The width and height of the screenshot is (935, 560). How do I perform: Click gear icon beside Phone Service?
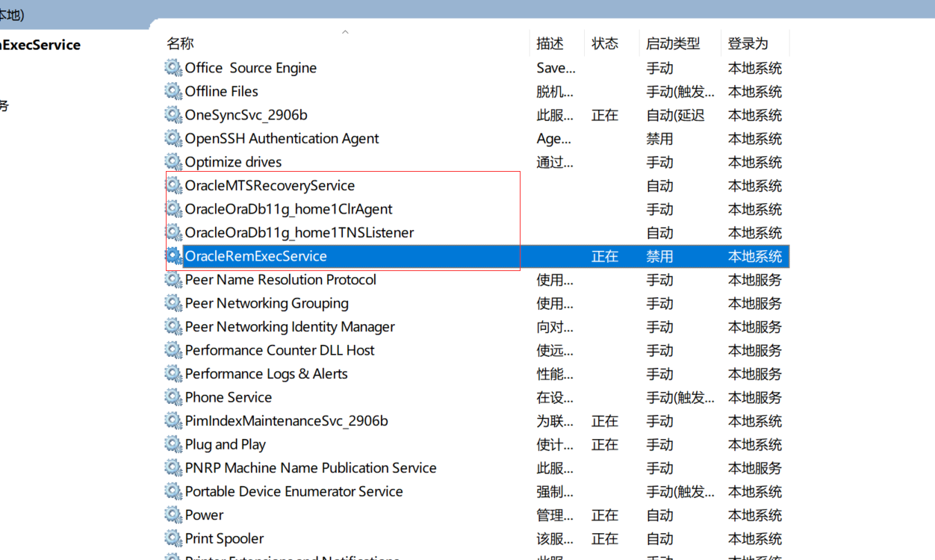point(173,397)
